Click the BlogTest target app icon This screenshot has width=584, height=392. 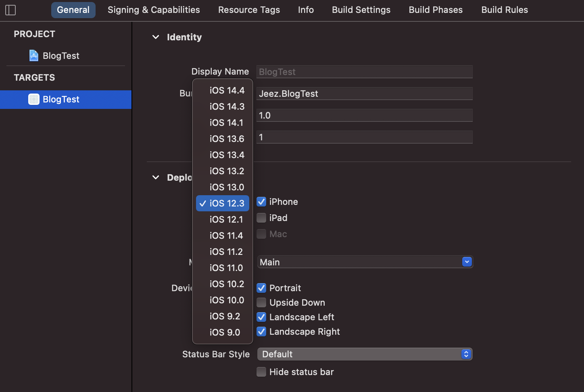pyautogui.click(x=34, y=99)
